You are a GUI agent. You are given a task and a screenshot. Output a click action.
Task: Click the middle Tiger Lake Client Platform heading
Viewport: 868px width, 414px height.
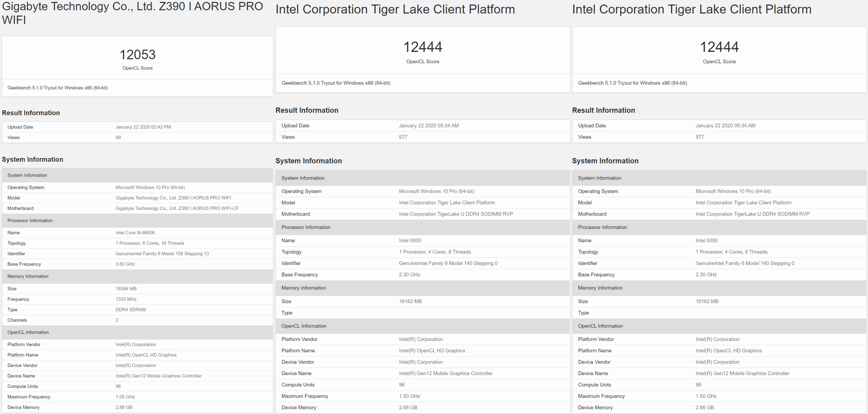(395, 9)
